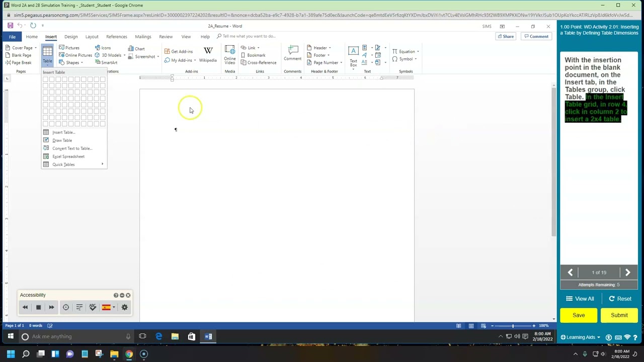Click the rewind button in Accessibility panel
Screen dimensions: 644x362
coord(25,307)
